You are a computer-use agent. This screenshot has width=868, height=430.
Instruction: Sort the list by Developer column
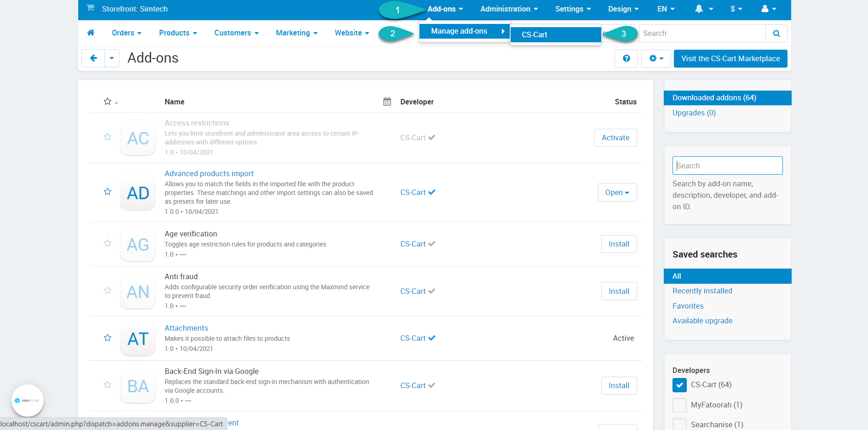[417, 102]
